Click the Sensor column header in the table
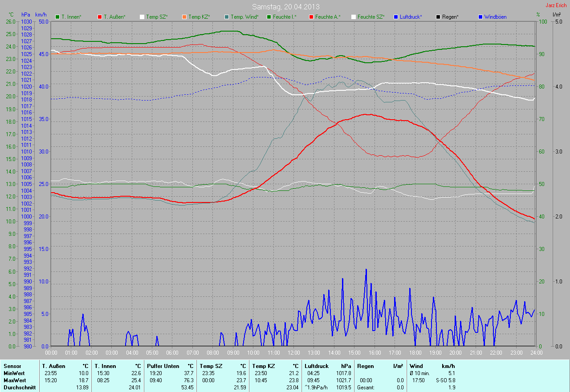 [12, 366]
